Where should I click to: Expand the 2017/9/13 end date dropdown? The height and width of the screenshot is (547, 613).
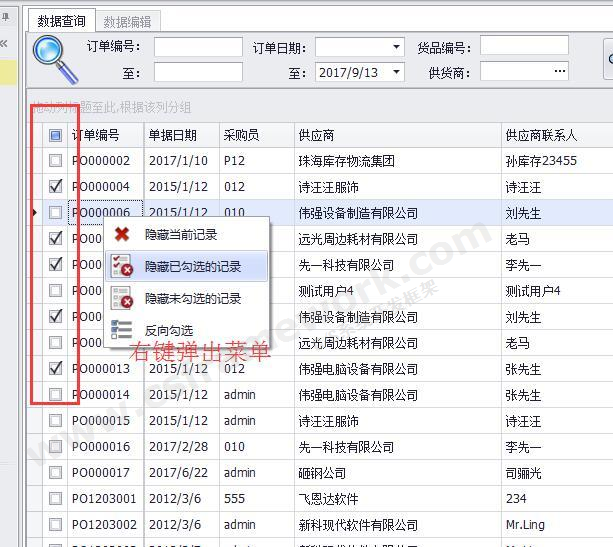coord(397,72)
